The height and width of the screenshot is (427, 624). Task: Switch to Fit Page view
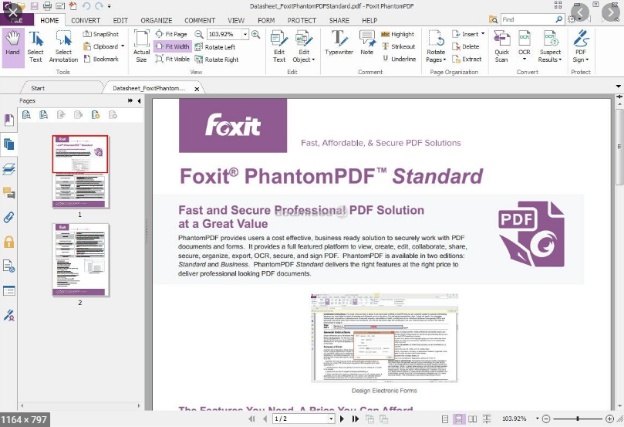[172, 34]
